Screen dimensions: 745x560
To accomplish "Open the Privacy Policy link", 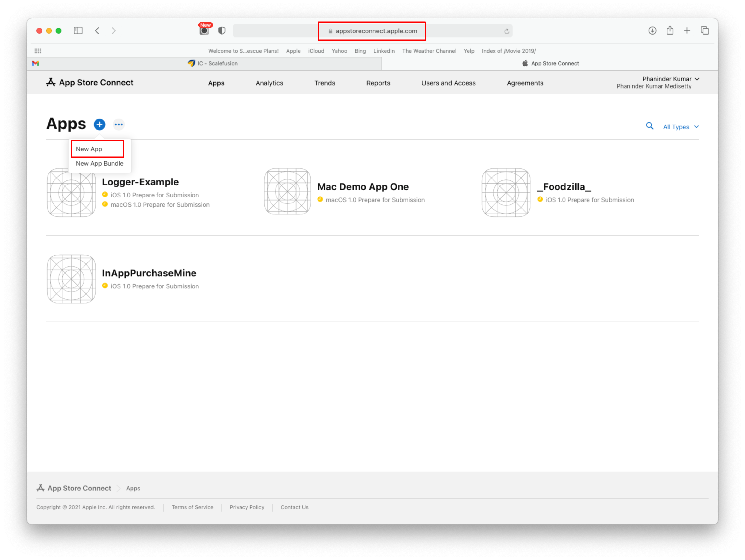I will (x=247, y=507).
